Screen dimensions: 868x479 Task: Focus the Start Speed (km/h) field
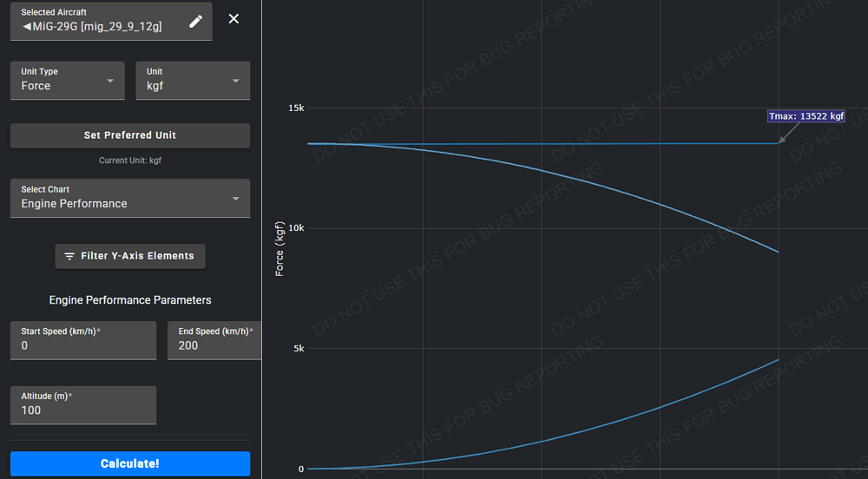click(82, 345)
